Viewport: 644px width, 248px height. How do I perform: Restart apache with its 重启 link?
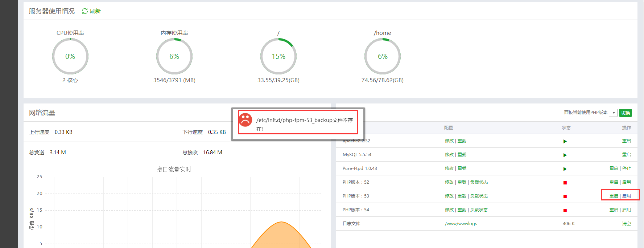(627, 141)
